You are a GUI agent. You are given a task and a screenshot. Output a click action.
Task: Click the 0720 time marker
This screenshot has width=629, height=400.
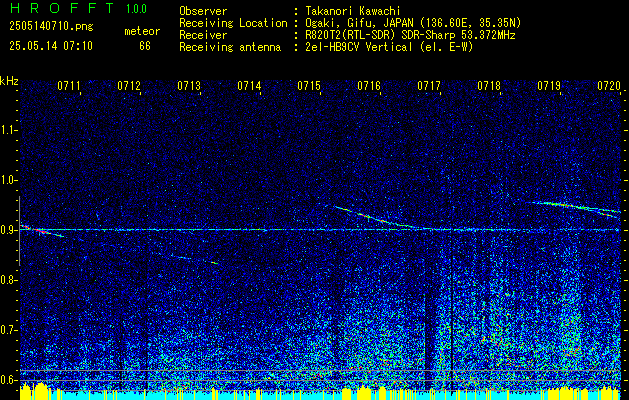point(609,85)
